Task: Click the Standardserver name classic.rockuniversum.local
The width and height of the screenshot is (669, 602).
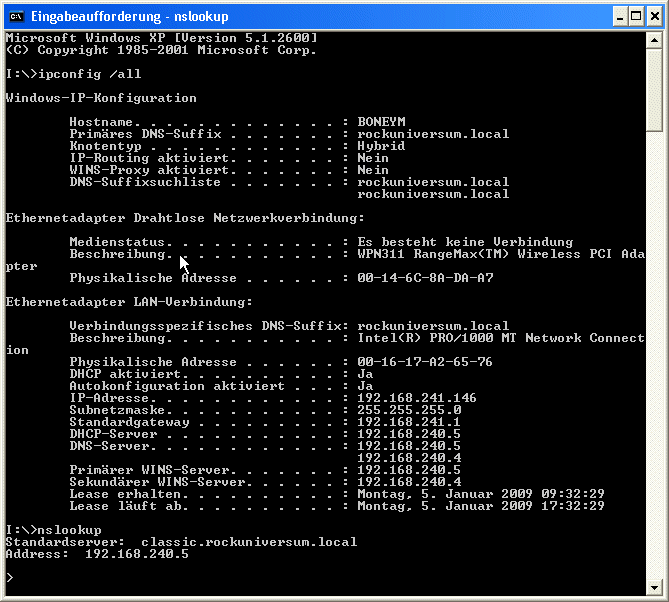Action: (249, 542)
